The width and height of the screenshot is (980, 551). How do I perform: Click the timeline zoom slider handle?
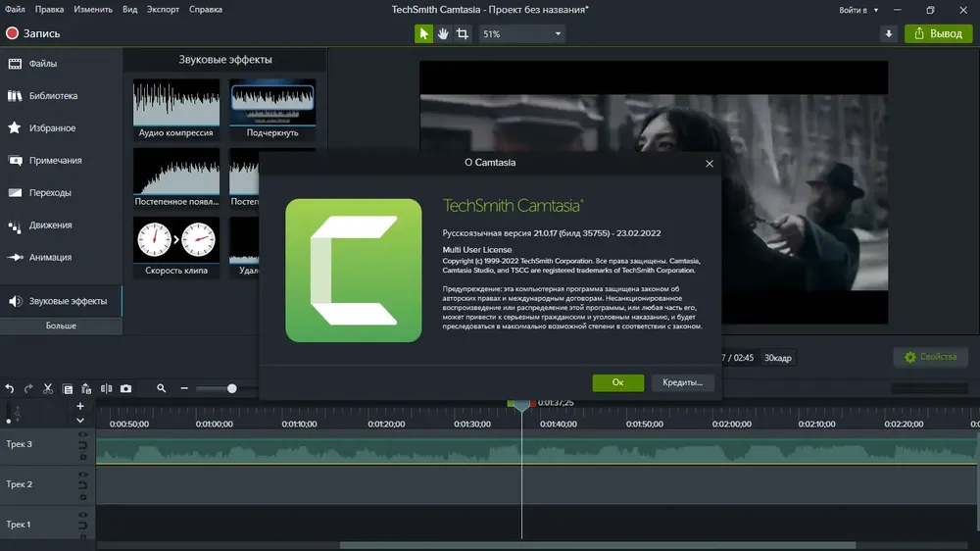(232, 388)
